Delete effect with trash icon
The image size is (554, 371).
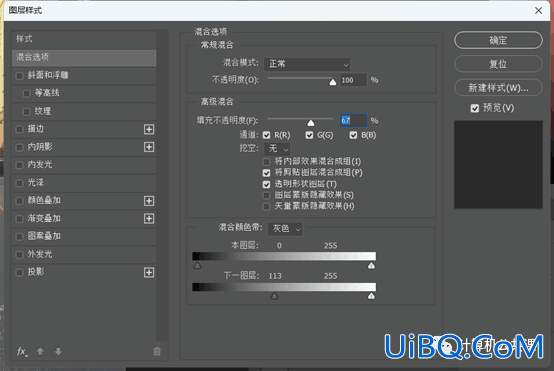(x=157, y=351)
